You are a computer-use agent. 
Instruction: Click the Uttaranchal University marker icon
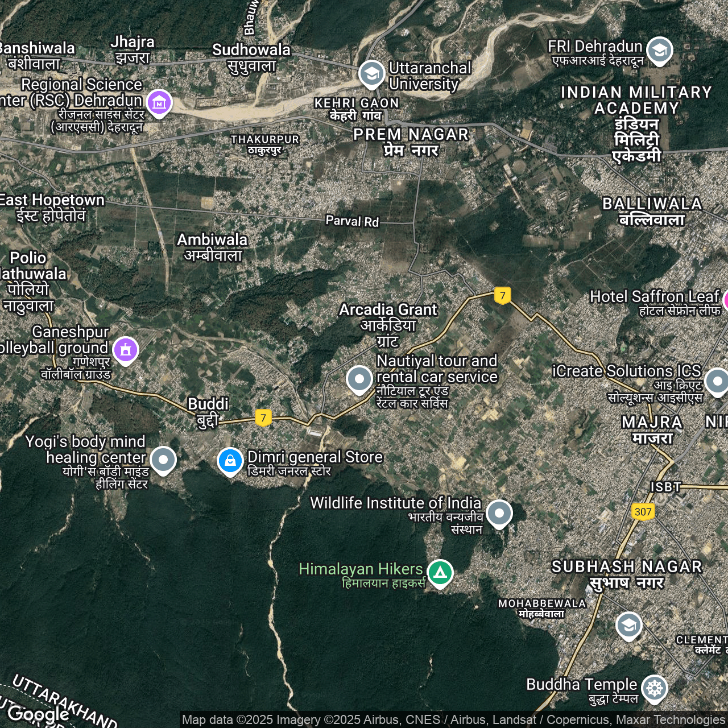point(371,74)
